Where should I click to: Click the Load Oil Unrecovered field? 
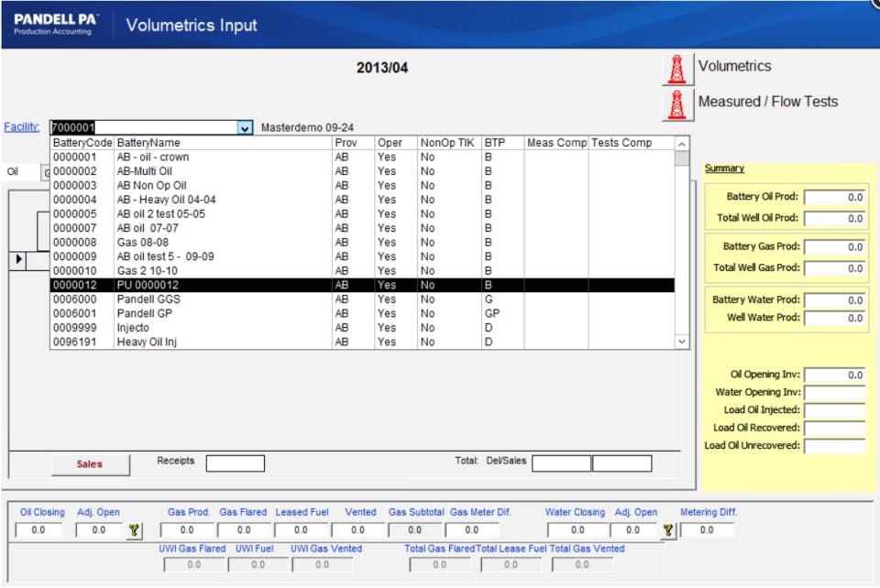(x=834, y=447)
